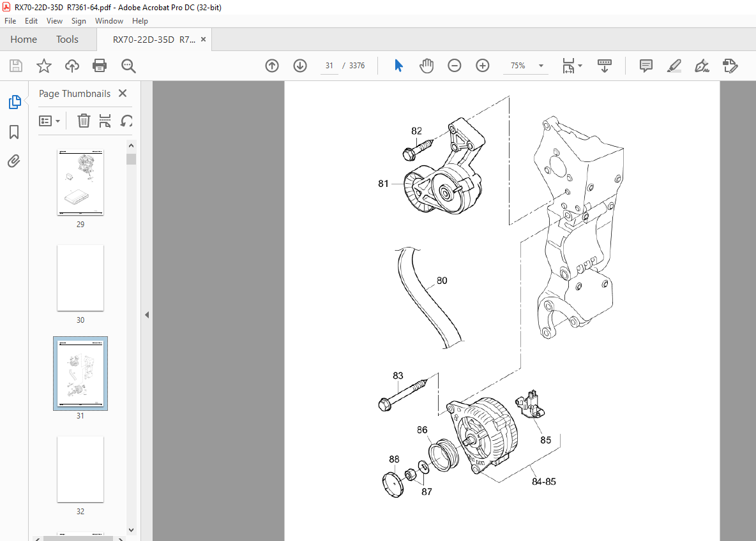Screen dimensions: 756x541
Task: Switch to the Home tab
Action: tap(24, 40)
